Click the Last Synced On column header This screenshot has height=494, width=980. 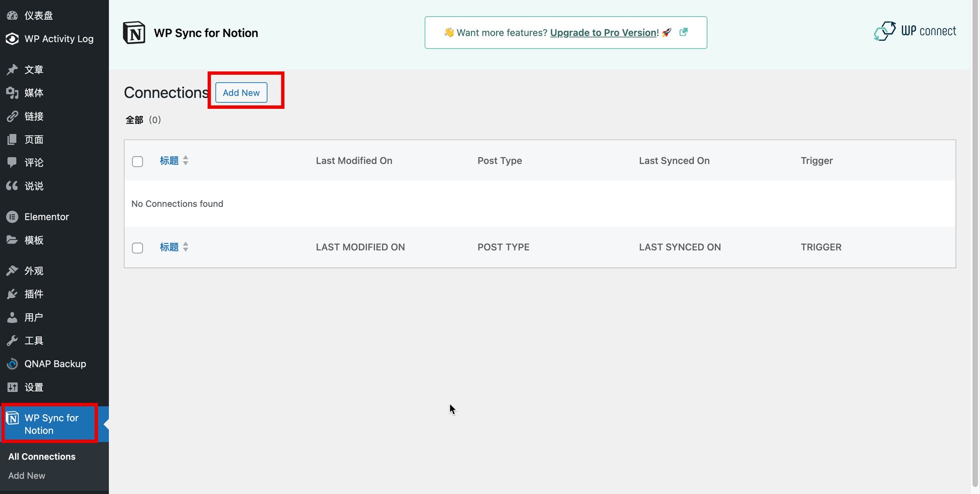[674, 161]
